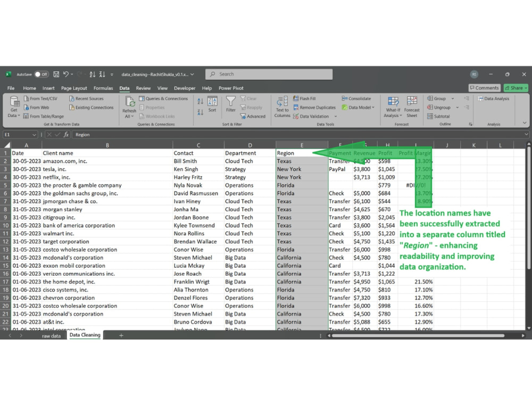Click the green Share button
Viewport: 532px width, 399px height.
pos(516,88)
